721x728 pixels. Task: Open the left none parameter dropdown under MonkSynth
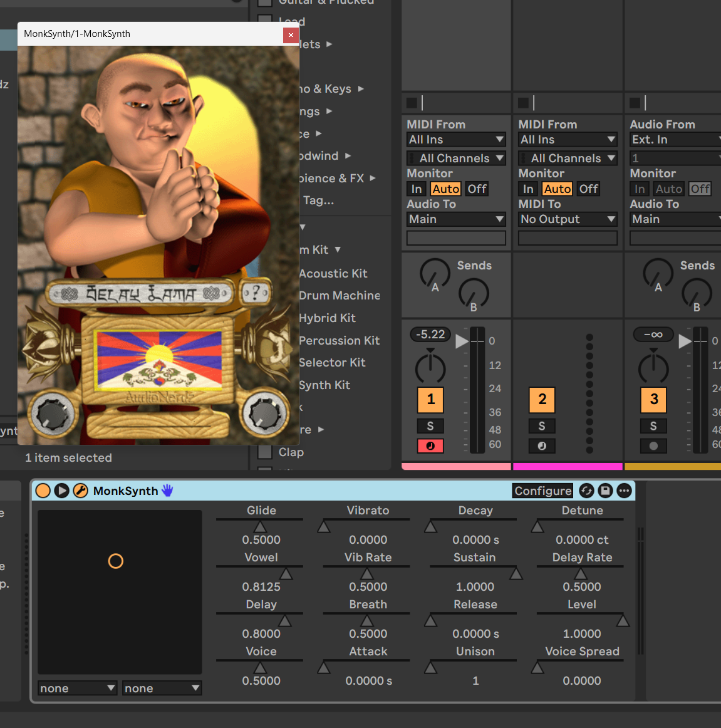76,688
